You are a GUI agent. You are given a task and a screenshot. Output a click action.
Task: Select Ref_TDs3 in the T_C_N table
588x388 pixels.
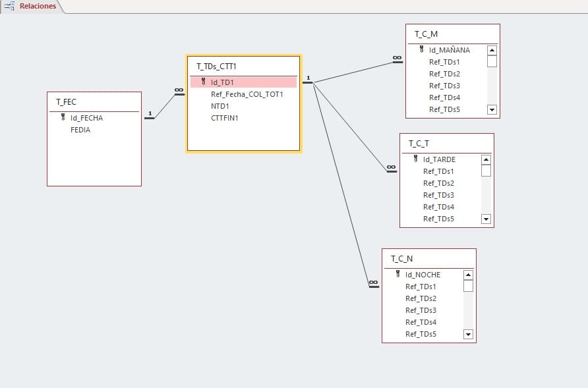click(421, 310)
